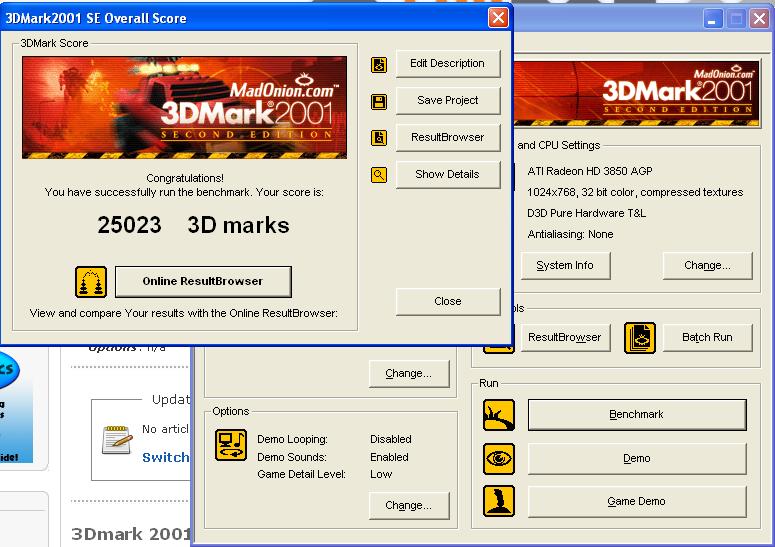This screenshot has width=775, height=547.
Task: Click the ATI Radeon HD 3850 AGP text
Action: coord(590,171)
